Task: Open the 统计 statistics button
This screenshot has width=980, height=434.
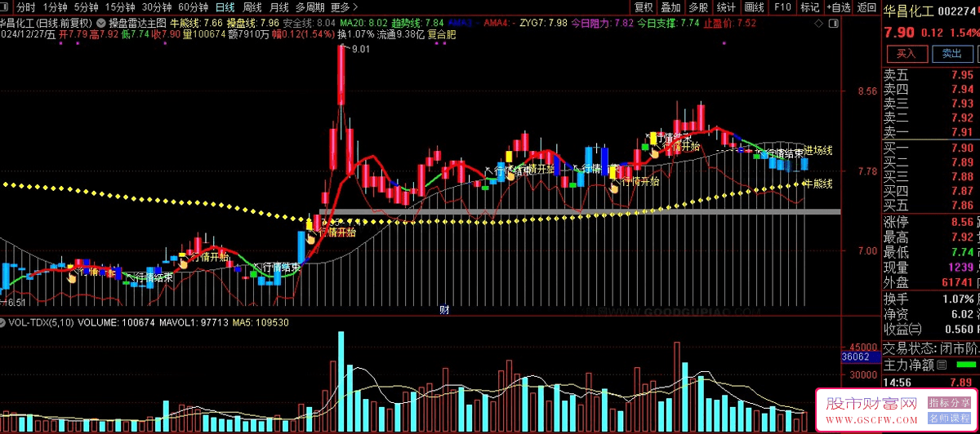Action: pos(726,7)
